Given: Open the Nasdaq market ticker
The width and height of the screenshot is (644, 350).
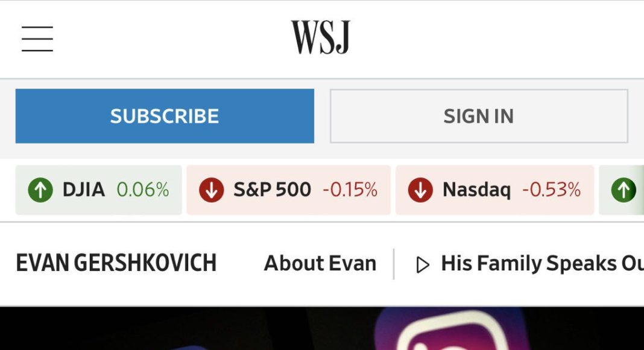Looking at the screenshot, I should [x=494, y=191].
